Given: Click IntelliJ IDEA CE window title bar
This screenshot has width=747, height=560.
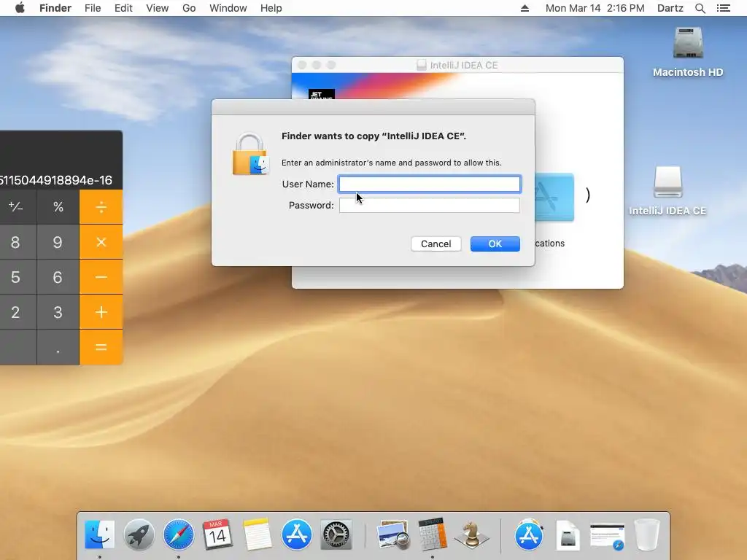Looking at the screenshot, I should pyautogui.click(x=457, y=65).
